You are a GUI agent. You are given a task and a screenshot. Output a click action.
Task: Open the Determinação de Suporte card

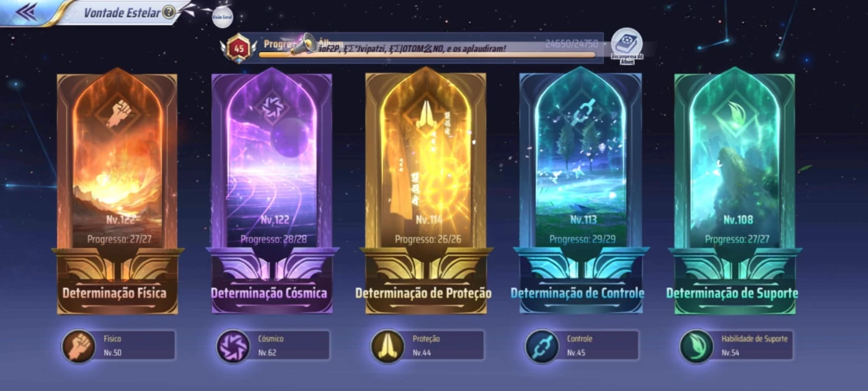coord(735,191)
